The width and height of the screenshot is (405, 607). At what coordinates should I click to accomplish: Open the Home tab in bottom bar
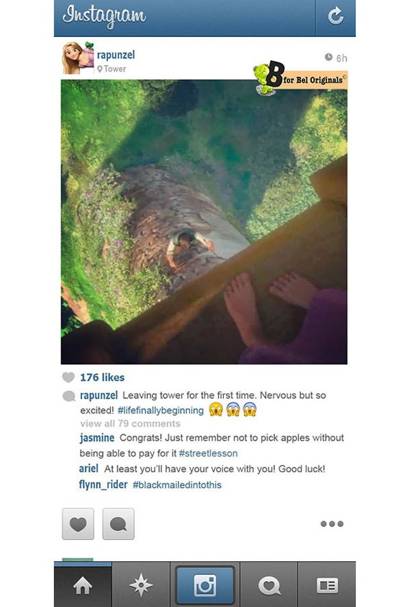(82, 585)
